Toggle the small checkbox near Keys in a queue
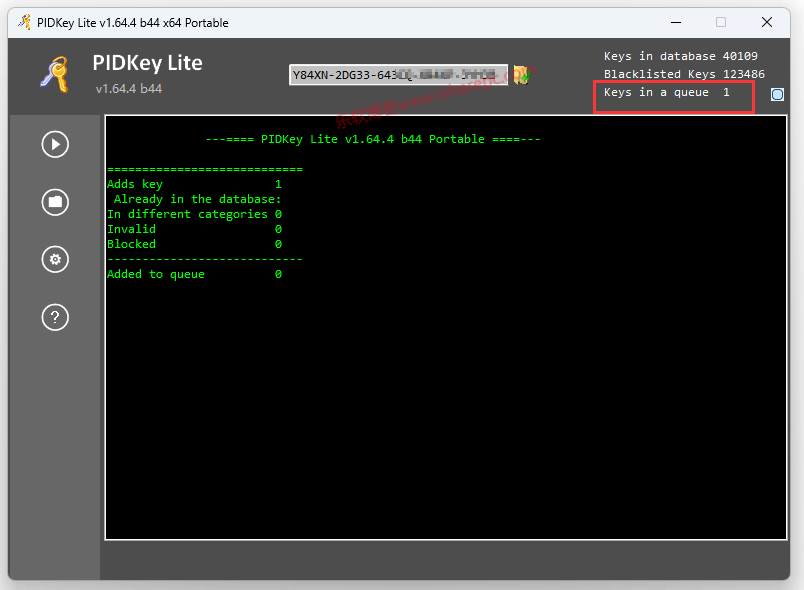804x590 pixels. pyautogui.click(x=777, y=94)
